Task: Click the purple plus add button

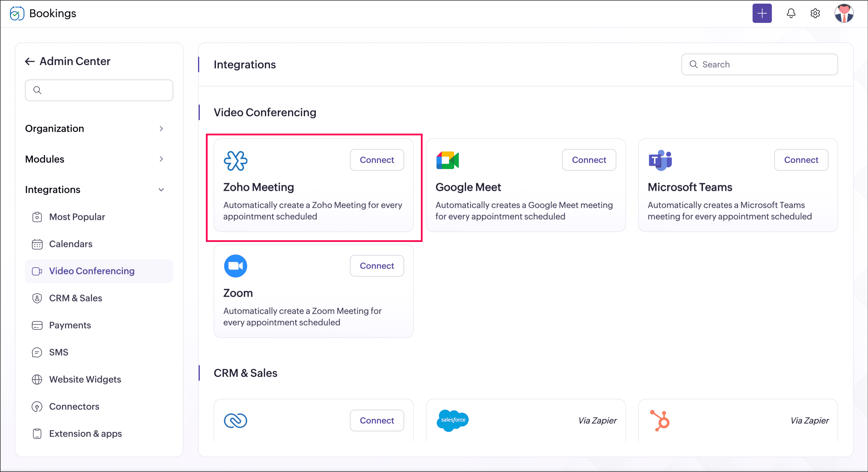Action: [762, 14]
